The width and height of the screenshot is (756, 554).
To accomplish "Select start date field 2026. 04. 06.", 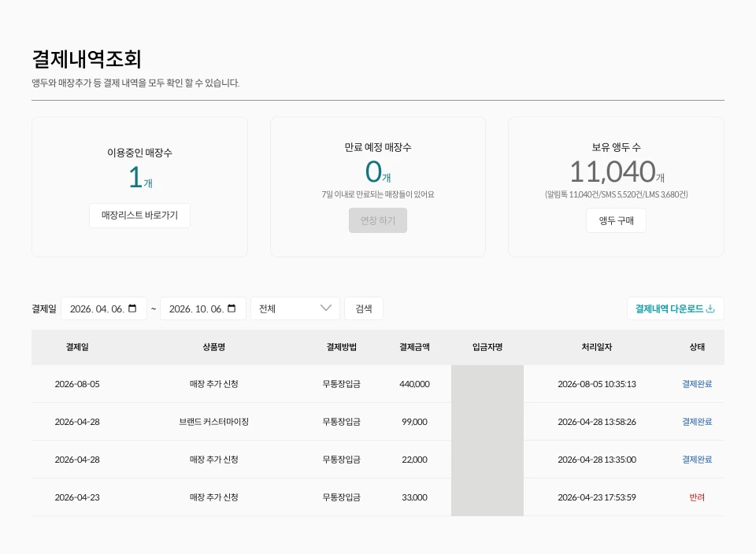I will 104,308.
